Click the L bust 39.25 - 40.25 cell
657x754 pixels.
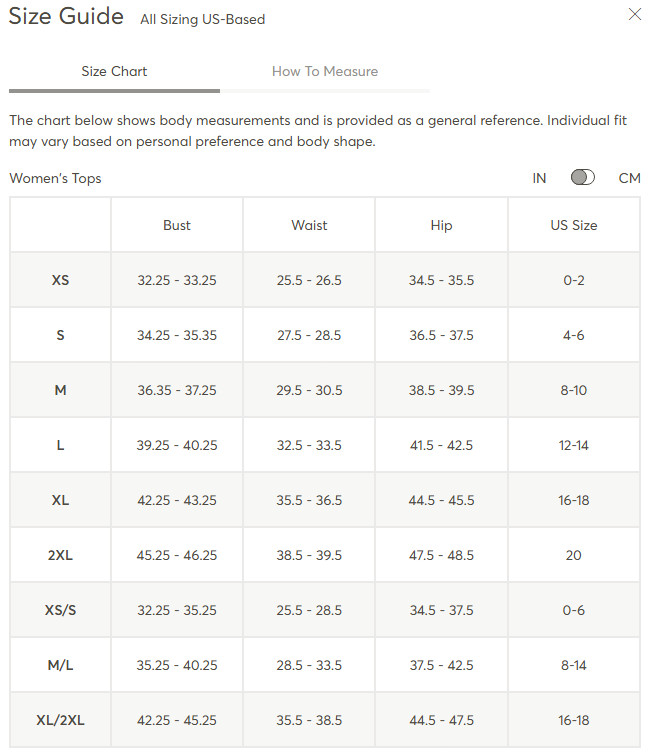tap(177, 445)
